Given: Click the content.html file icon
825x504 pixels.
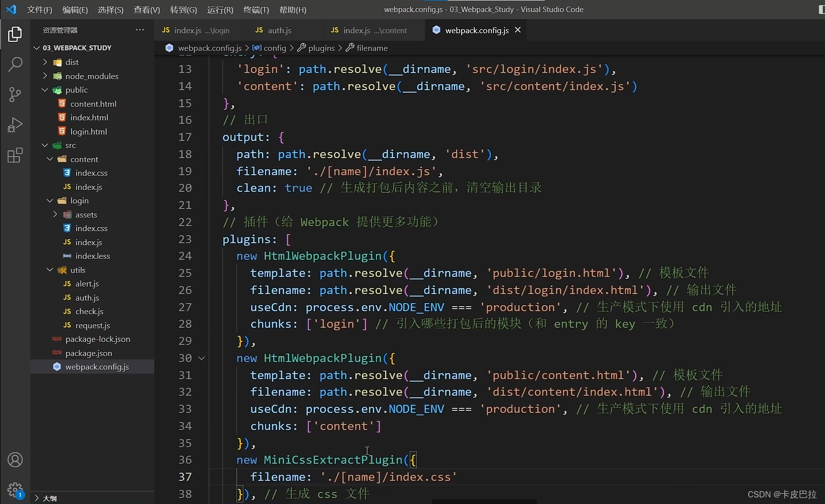Looking at the screenshot, I should pos(62,104).
